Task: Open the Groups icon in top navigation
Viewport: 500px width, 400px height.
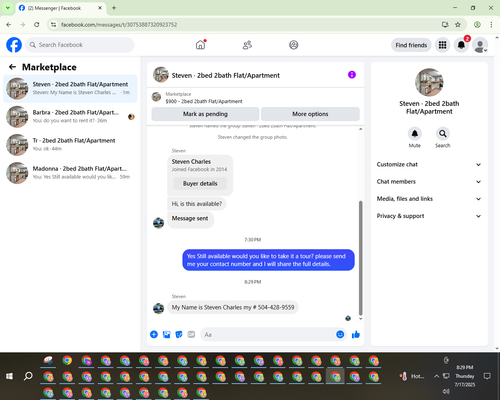Action: [x=294, y=45]
